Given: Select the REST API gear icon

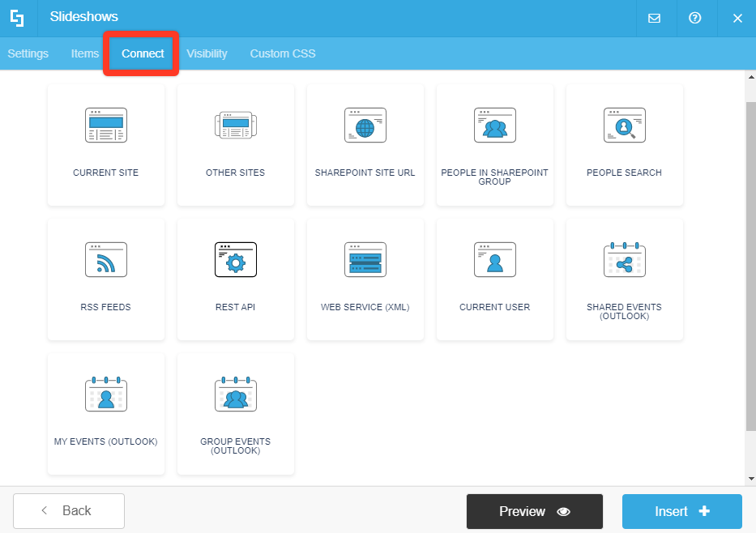Looking at the screenshot, I should click(x=236, y=260).
